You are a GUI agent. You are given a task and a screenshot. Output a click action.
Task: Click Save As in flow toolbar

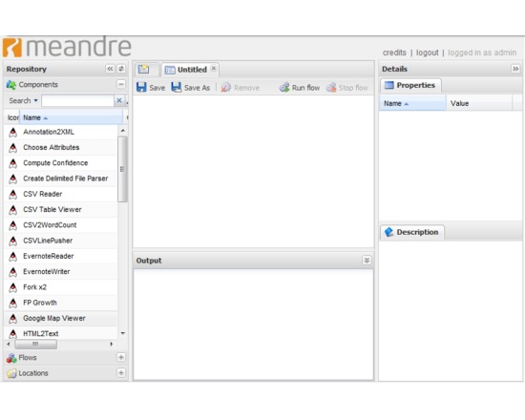point(191,88)
